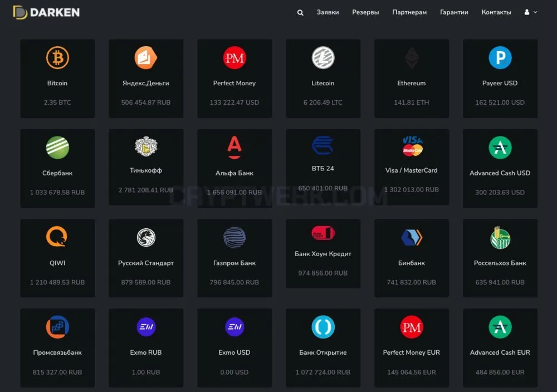Click the Exmo RUB label

(145, 352)
